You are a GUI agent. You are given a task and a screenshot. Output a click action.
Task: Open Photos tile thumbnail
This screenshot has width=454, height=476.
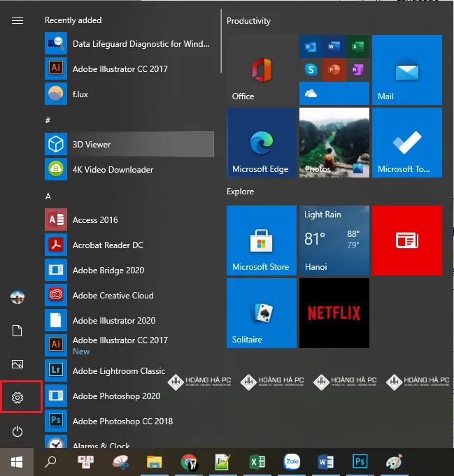click(334, 143)
